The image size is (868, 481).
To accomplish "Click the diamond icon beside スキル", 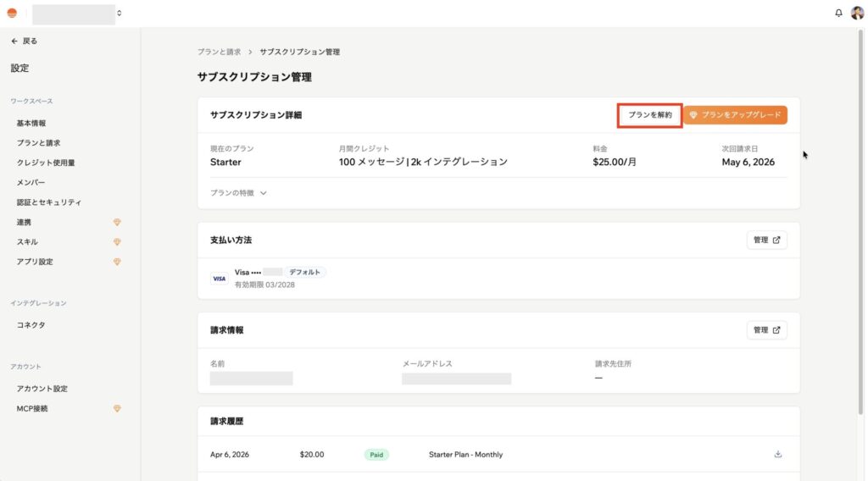I will pos(117,242).
